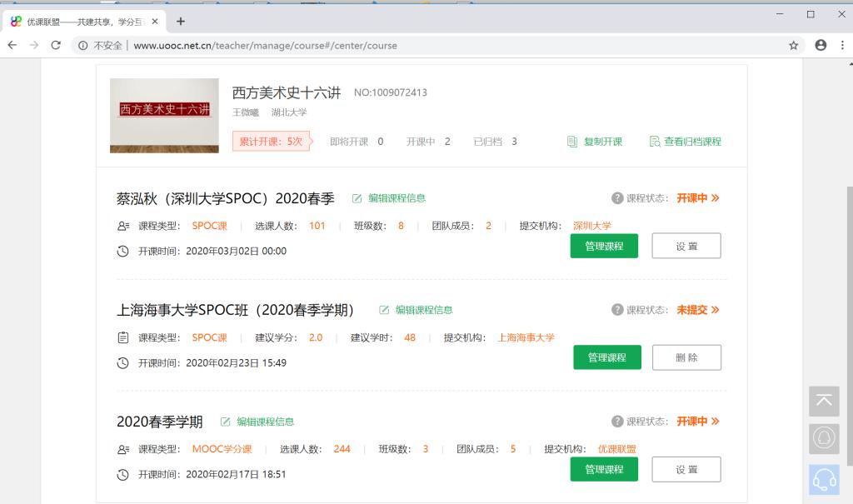Image resolution: width=853 pixels, height=504 pixels.
Task: Click the site security info icon
Action: click(x=82, y=45)
